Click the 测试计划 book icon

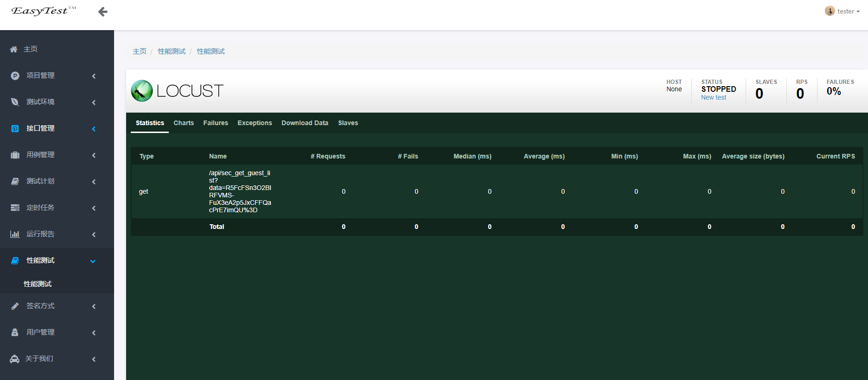[15, 181]
